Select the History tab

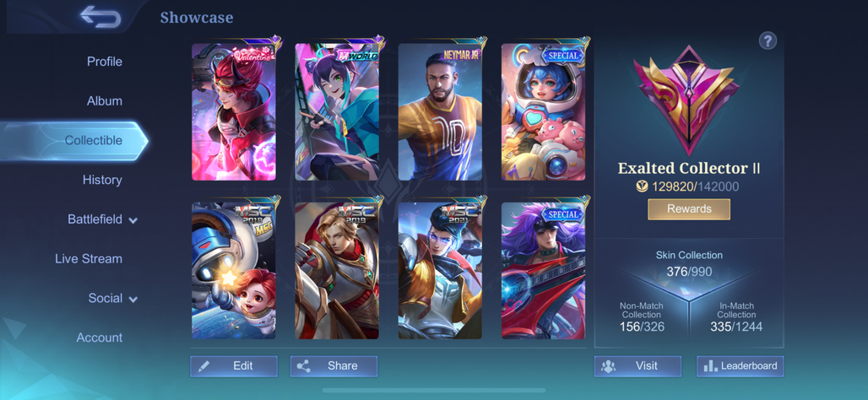point(102,180)
